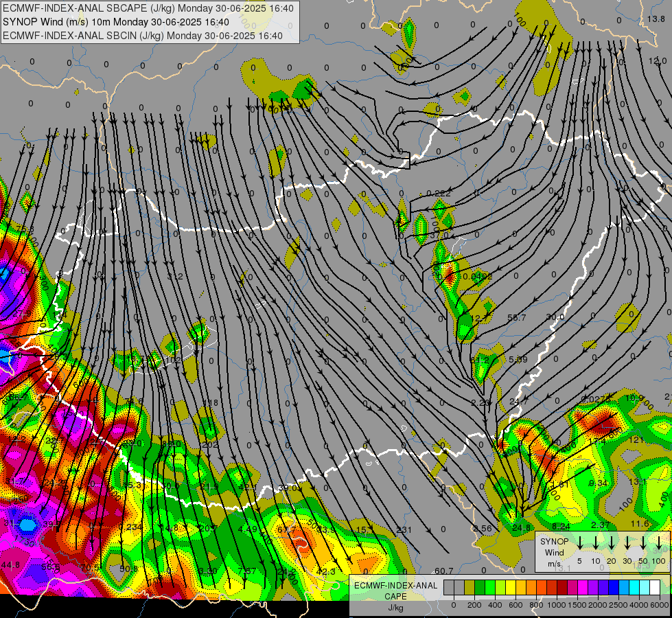
Task: Pick the olive swatch in CAPE color scale
Action: [x=470, y=587]
